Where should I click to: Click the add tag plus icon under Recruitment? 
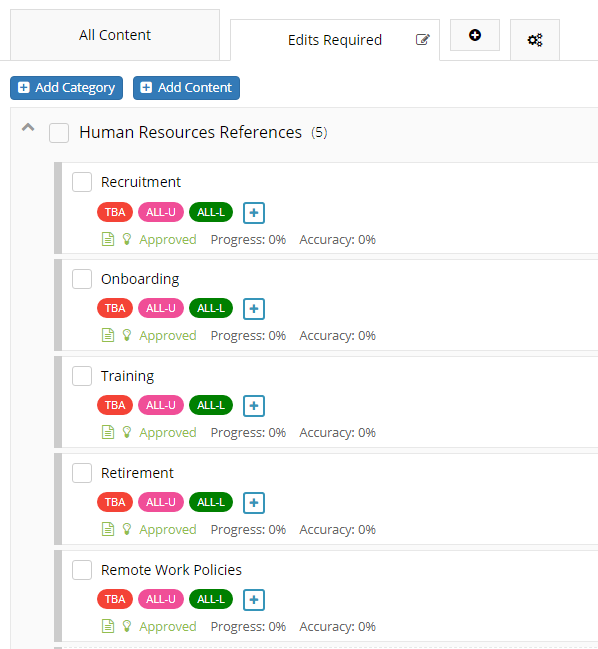[x=254, y=213]
